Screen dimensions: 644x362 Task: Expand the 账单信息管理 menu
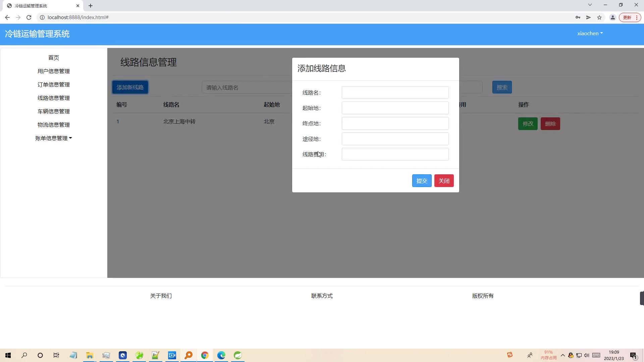(54, 138)
